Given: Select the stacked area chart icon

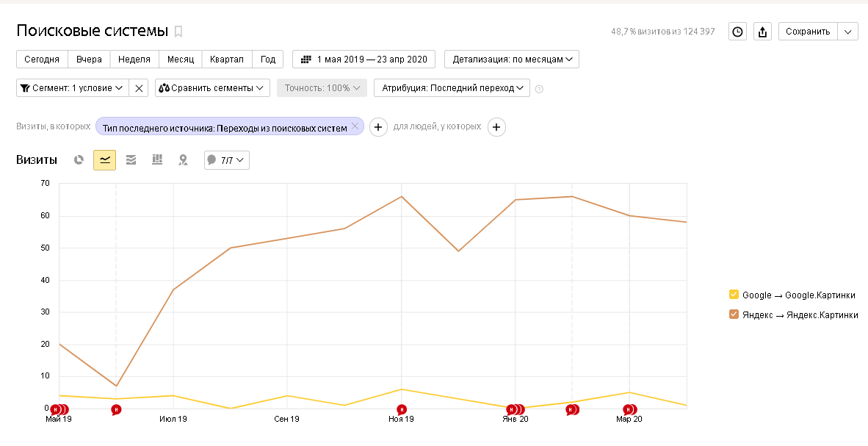Looking at the screenshot, I should pyautogui.click(x=131, y=159).
